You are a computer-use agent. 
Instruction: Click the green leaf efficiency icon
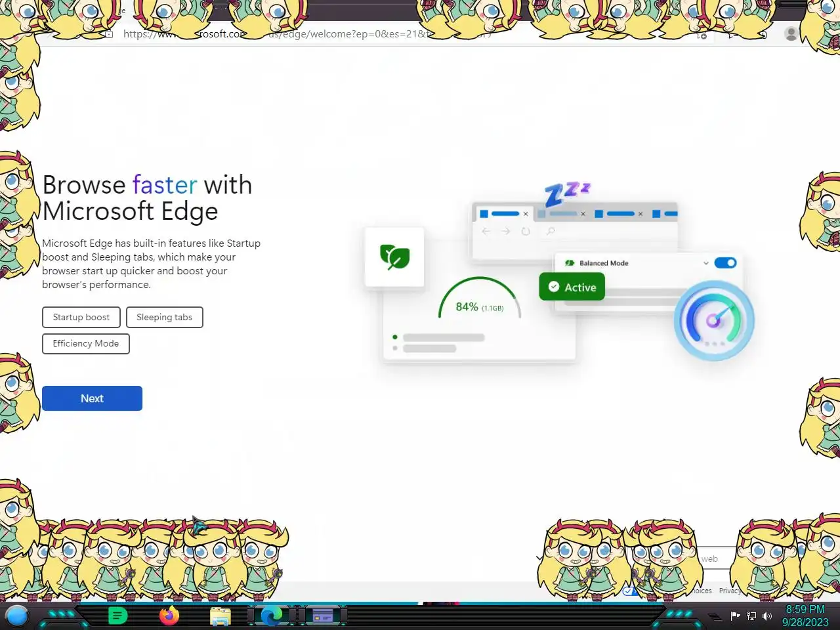point(394,257)
